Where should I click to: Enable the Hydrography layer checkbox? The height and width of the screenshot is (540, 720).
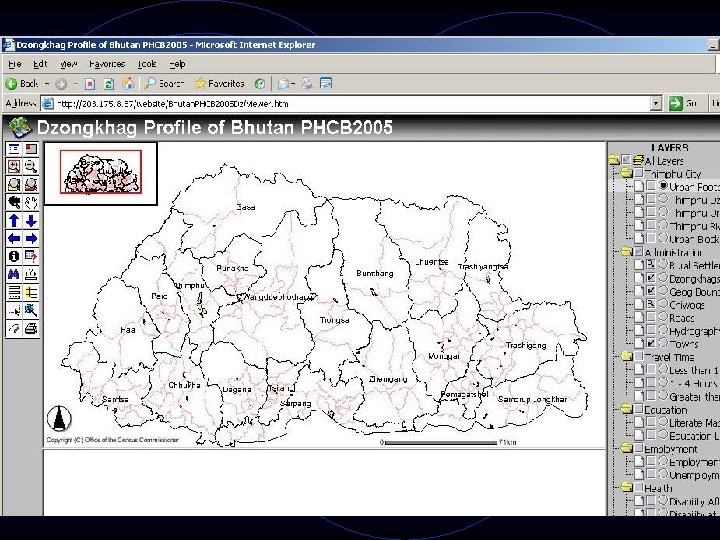[651, 330]
